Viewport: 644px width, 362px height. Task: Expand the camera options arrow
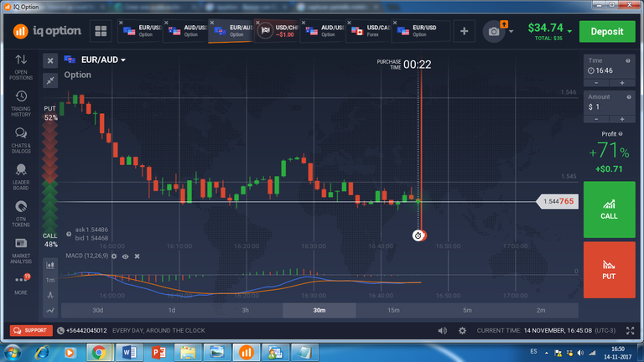pos(511,31)
